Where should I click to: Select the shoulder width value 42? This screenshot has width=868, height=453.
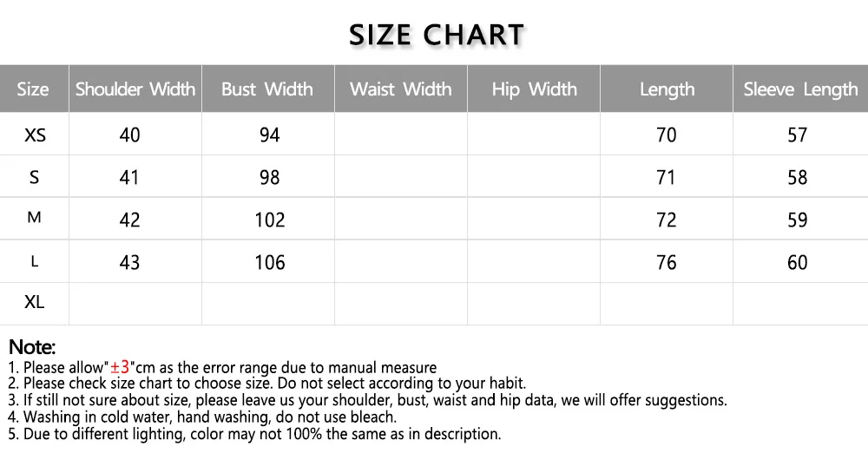pyautogui.click(x=129, y=220)
